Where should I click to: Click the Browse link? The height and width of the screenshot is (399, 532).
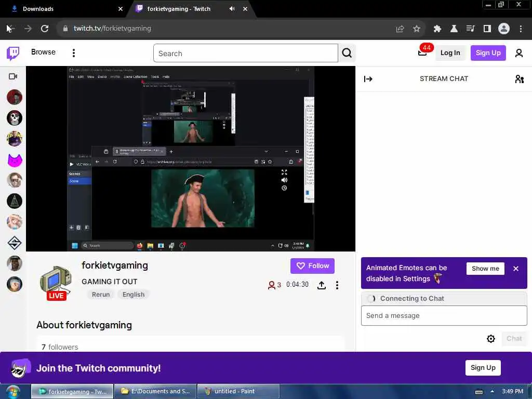pos(43,52)
